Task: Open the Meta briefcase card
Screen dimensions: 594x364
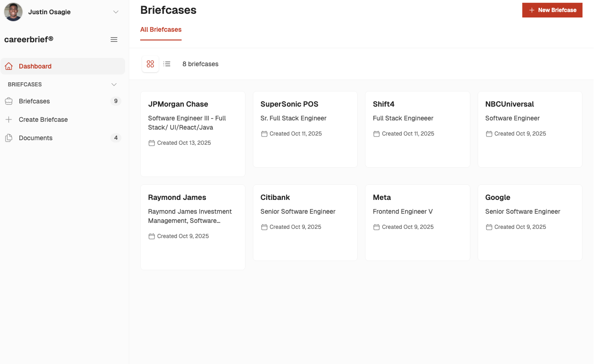Action: point(417,222)
